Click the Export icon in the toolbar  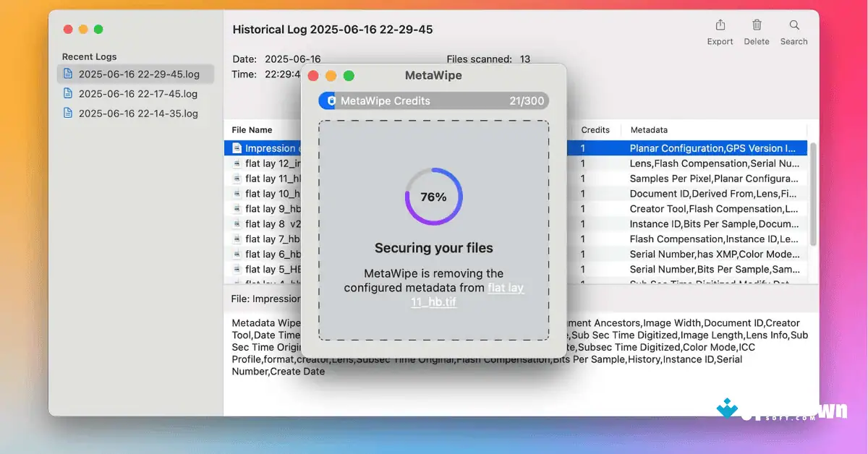point(720,27)
